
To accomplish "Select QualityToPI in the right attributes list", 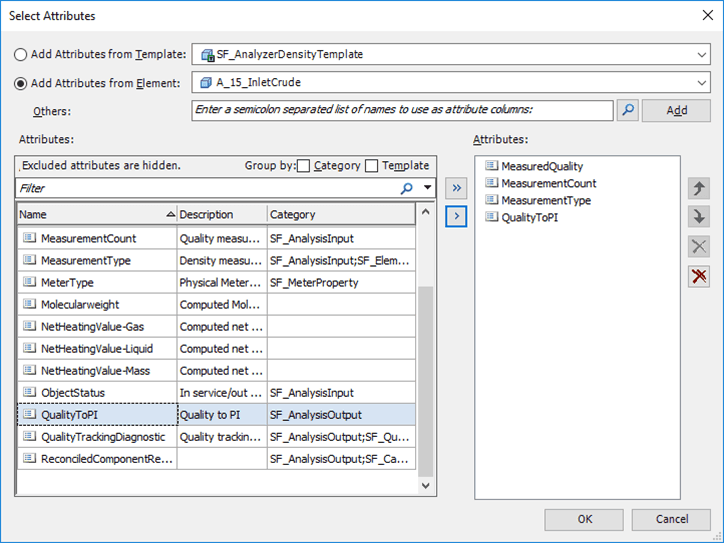I will (530, 217).
